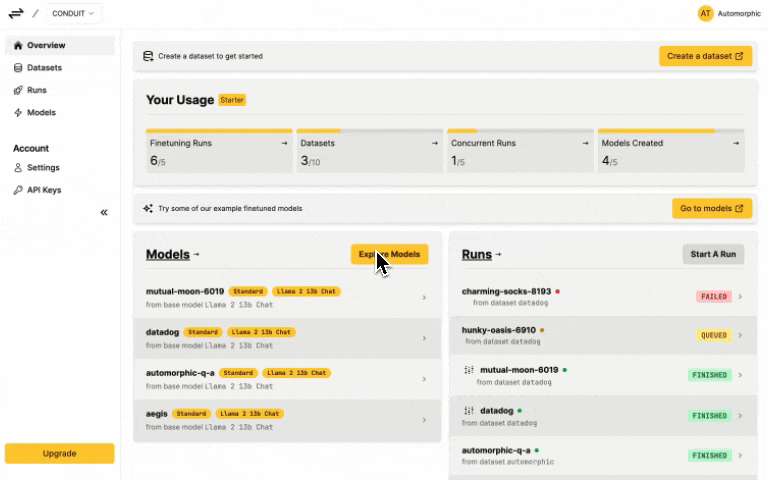Image resolution: width=768 pixels, height=480 pixels.
Task: Click the AT user avatar
Action: coord(705,13)
